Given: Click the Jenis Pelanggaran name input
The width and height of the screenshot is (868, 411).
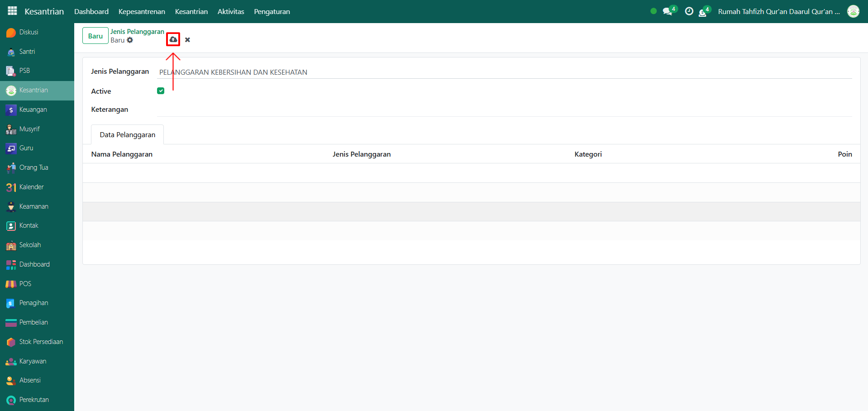Looking at the screenshot, I should point(503,72).
